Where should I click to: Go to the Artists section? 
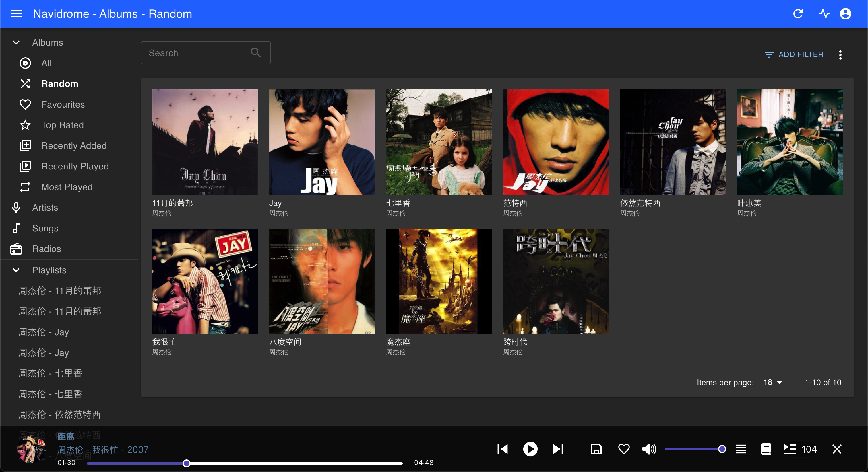45,207
